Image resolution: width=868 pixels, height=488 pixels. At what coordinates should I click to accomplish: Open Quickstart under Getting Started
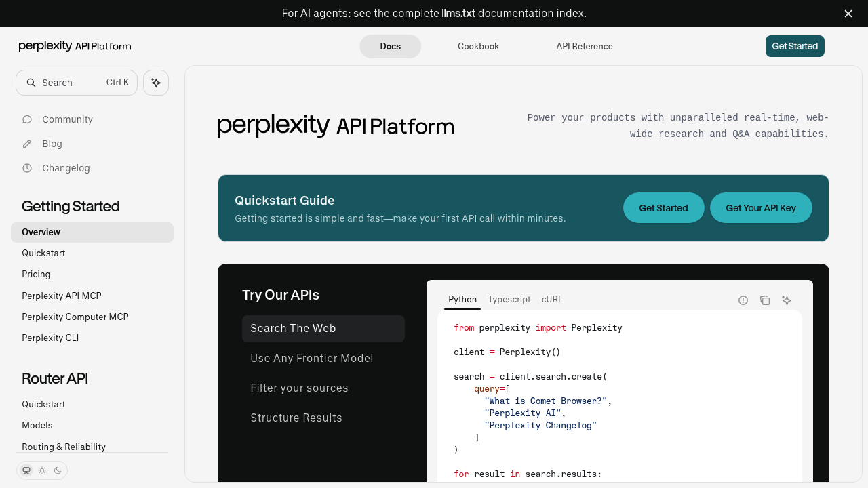point(92,253)
